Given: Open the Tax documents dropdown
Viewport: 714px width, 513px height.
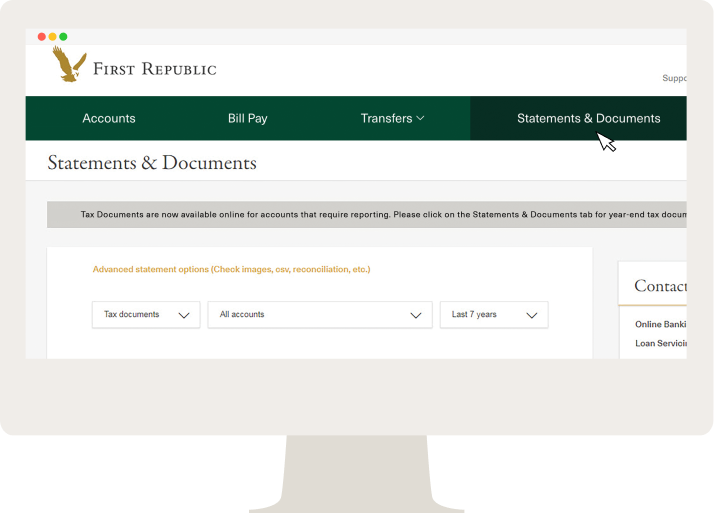Looking at the screenshot, I should 146,315.
